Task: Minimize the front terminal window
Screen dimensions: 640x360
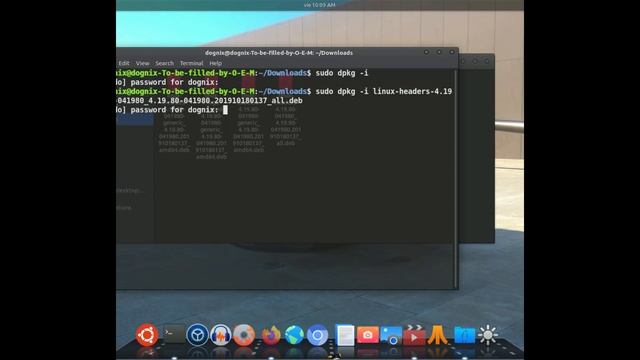Action: click(427, 52)
